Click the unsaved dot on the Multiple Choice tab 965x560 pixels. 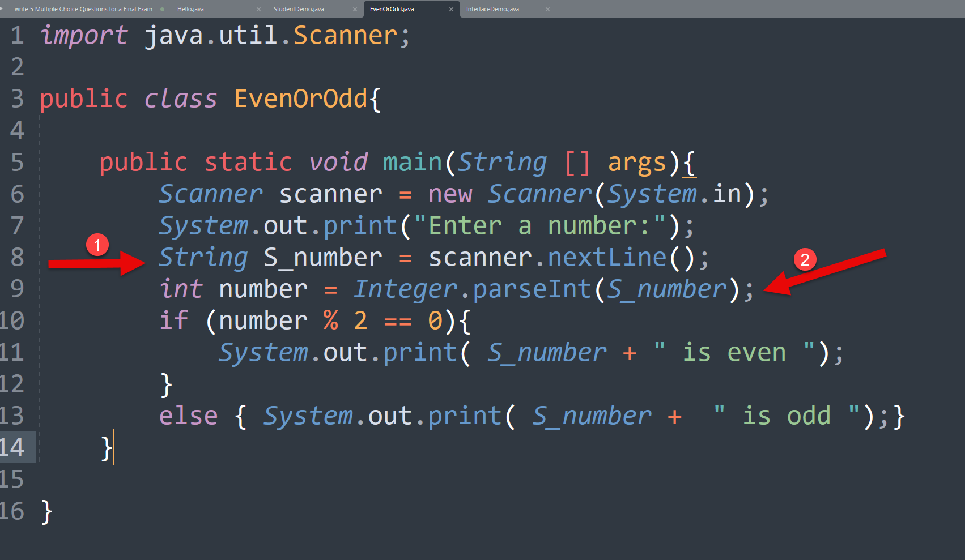[x=162, y=9]
